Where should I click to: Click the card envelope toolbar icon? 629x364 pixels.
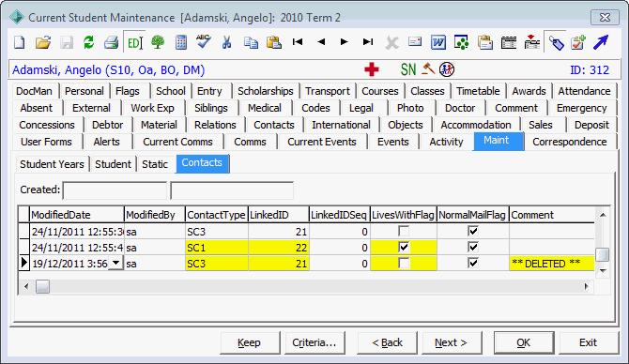point(415,41)
